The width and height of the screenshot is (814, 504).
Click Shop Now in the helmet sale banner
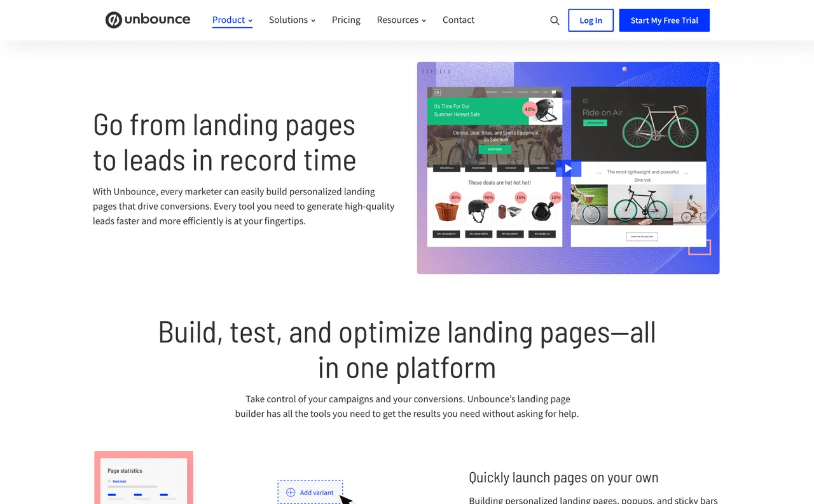495,150
